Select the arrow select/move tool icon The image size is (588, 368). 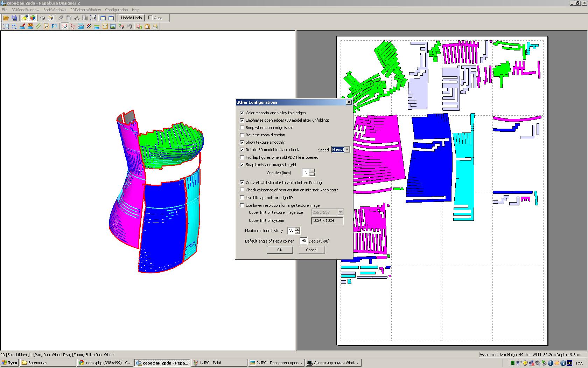point(65,26)
